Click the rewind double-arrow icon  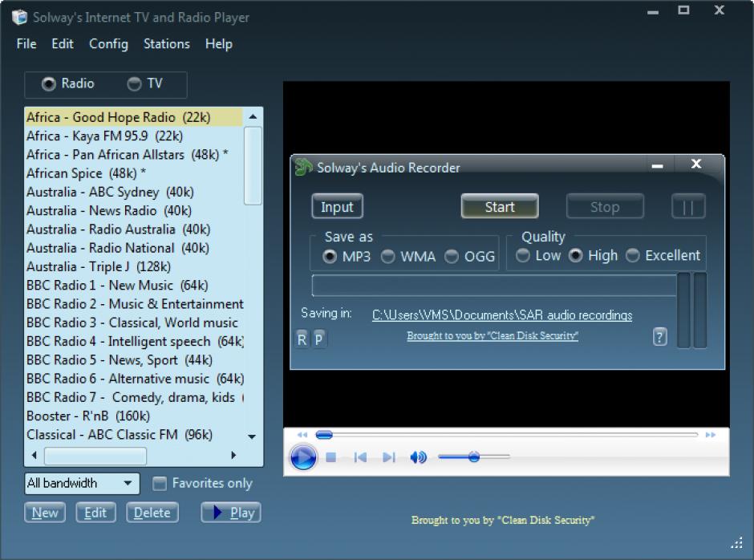tap(302, 435)
